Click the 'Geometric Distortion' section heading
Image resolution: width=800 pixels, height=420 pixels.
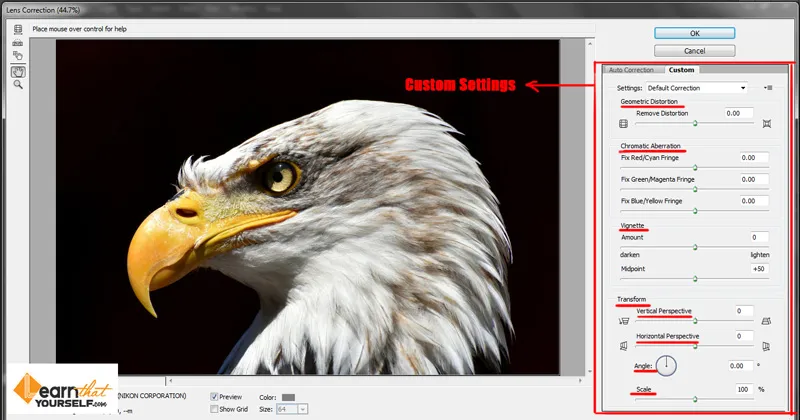point(649,102)
